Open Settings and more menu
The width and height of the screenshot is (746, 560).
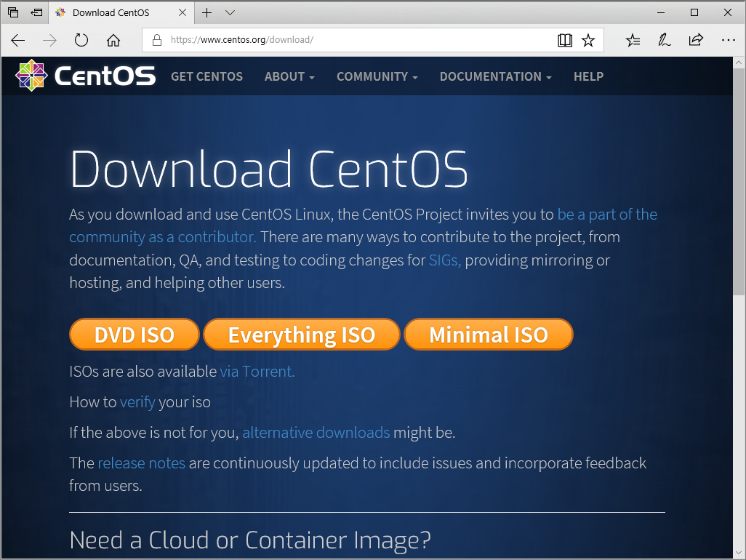728,41
